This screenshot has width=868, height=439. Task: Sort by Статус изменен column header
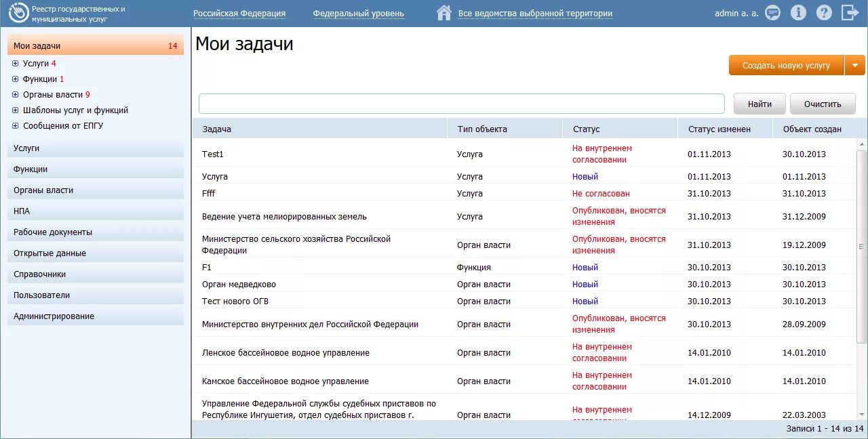[726, 129]
